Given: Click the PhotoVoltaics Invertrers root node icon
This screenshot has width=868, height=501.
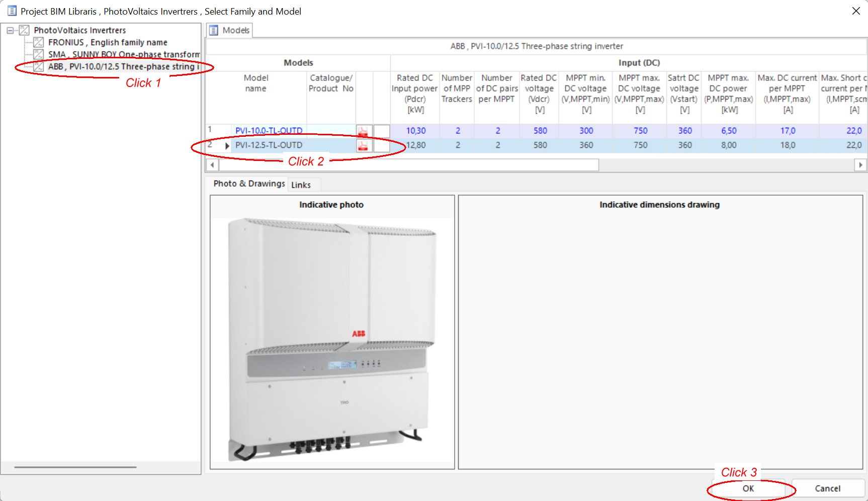Looking at the screenshot, I should 24,30.
